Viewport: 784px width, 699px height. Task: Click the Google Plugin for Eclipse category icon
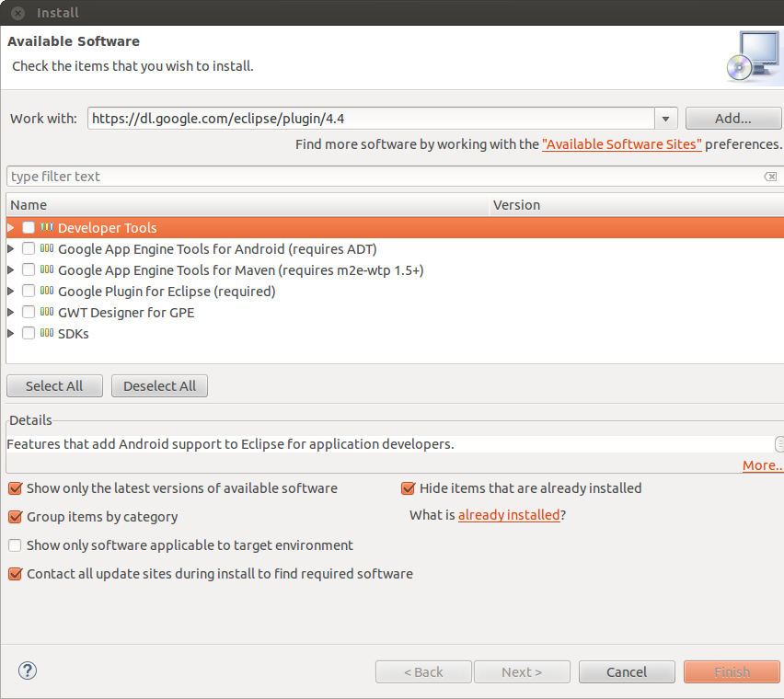47,292
